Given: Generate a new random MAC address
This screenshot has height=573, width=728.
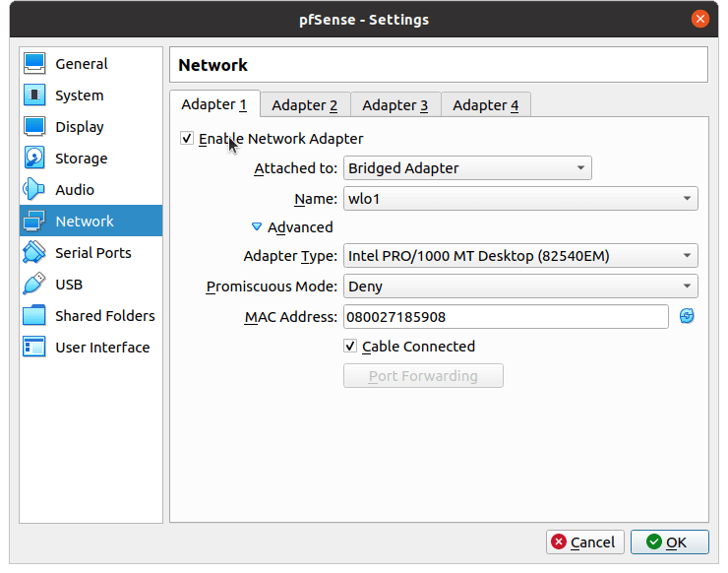Looking at the screenshot, I should (687, 316).
